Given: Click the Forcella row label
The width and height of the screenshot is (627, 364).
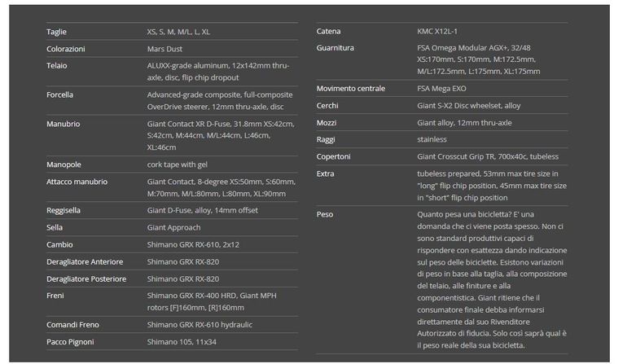Looking at the screenshot, I should (x=59, y=94).
